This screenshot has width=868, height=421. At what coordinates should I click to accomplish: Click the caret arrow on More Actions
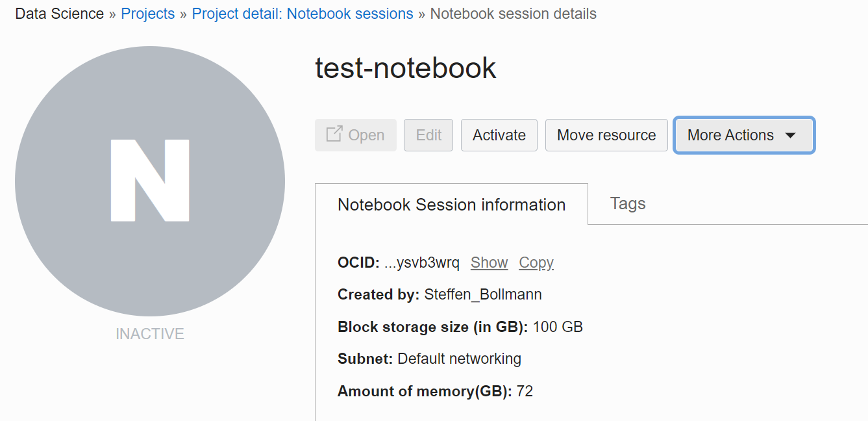(x=790, y=135)
